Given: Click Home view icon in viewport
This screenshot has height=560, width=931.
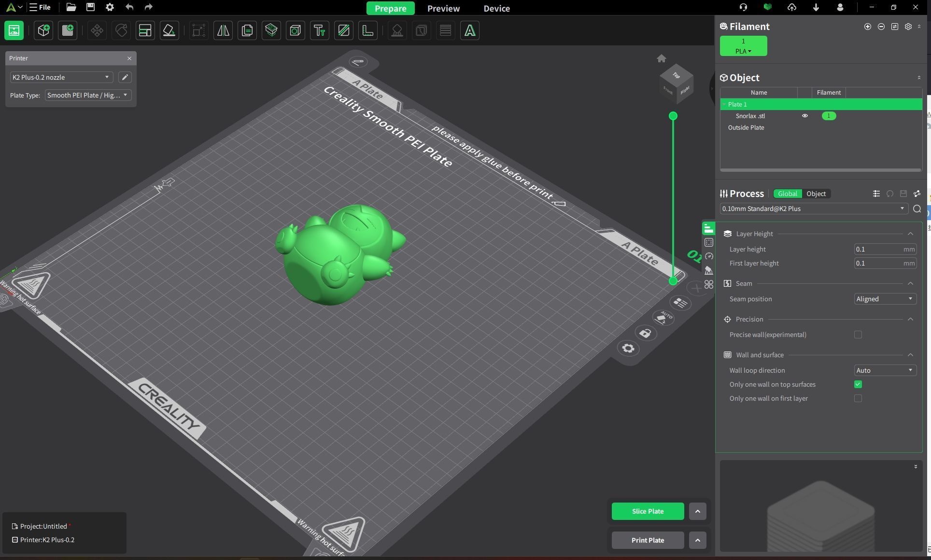Looking at the screenshot, I should click(x=662, y=58).
